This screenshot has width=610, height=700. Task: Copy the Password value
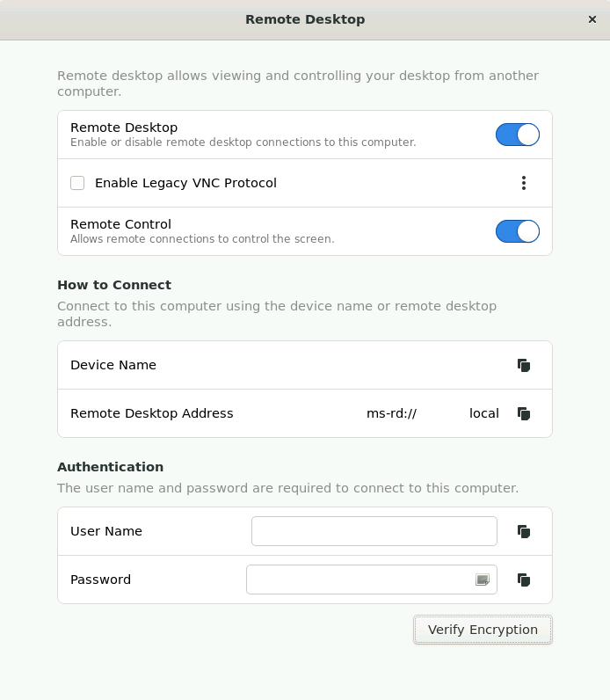(524, 580)
